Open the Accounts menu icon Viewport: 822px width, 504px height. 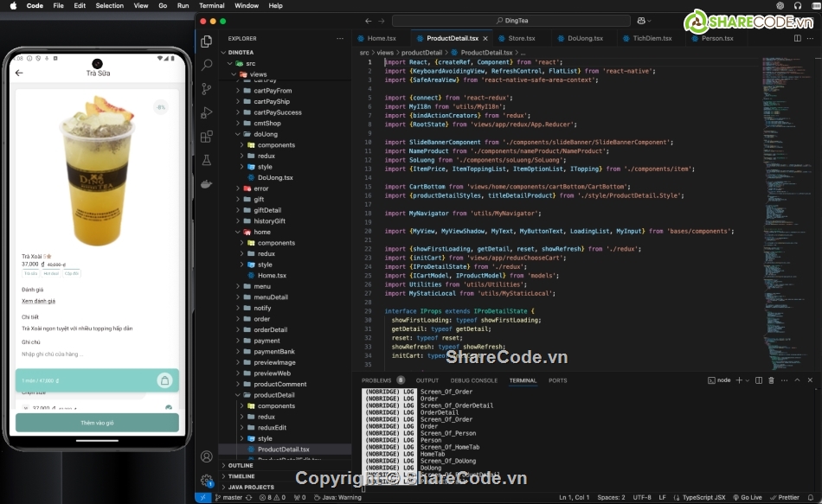207,456
